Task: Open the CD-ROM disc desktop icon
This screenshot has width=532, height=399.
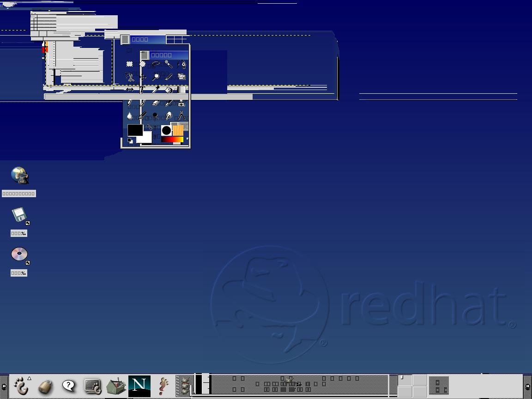Action: coord(19,254)
